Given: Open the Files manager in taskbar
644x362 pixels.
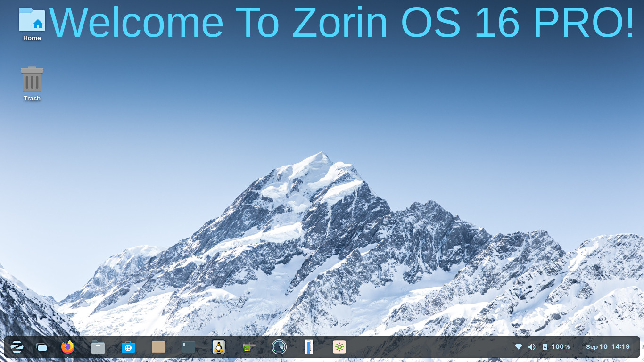Looking at the screenshot, I should (x=98, y=347).
